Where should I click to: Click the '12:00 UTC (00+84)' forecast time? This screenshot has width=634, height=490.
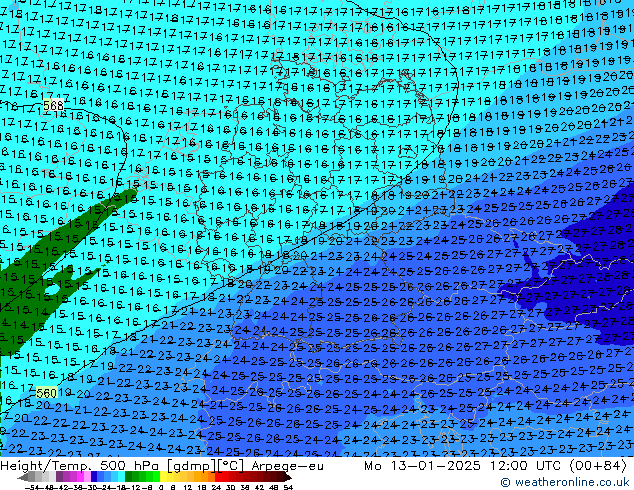point(558,466)
